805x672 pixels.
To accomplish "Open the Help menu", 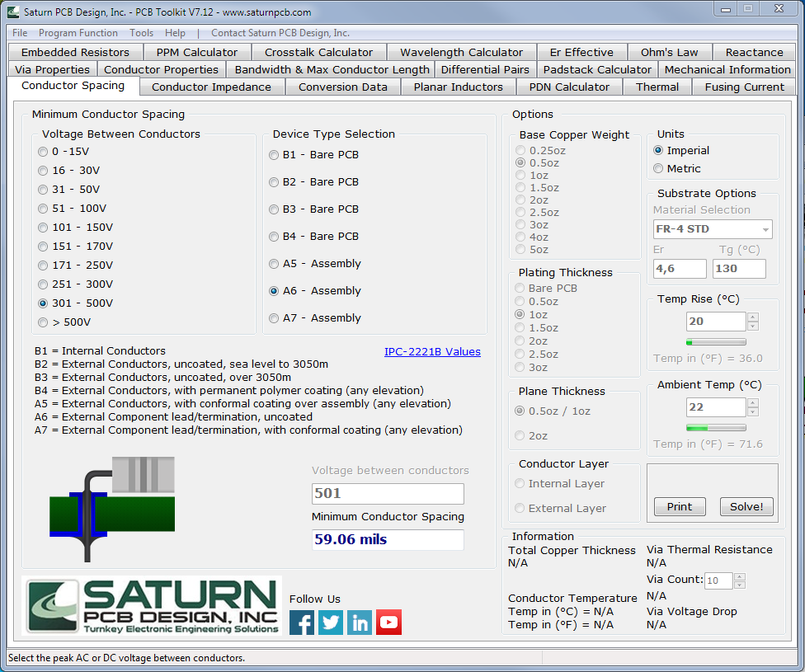I will [175, 33].
